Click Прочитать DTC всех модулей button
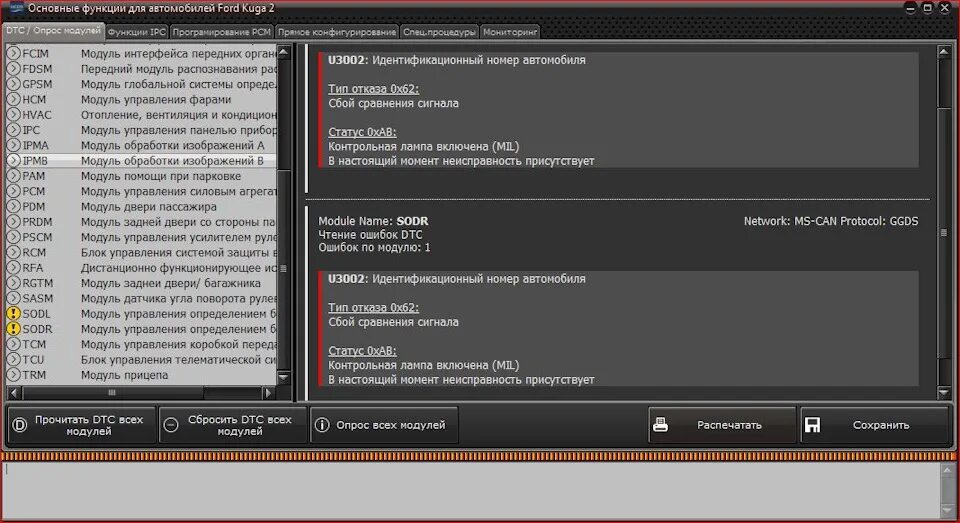This screenshot has height=523, width=960. point(81,425)
